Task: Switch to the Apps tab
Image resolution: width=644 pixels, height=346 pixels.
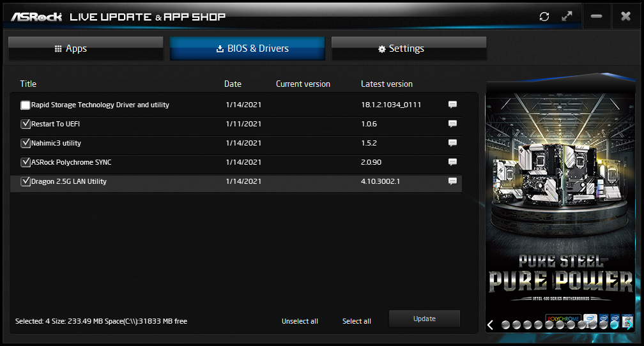Action: (86, 49)
